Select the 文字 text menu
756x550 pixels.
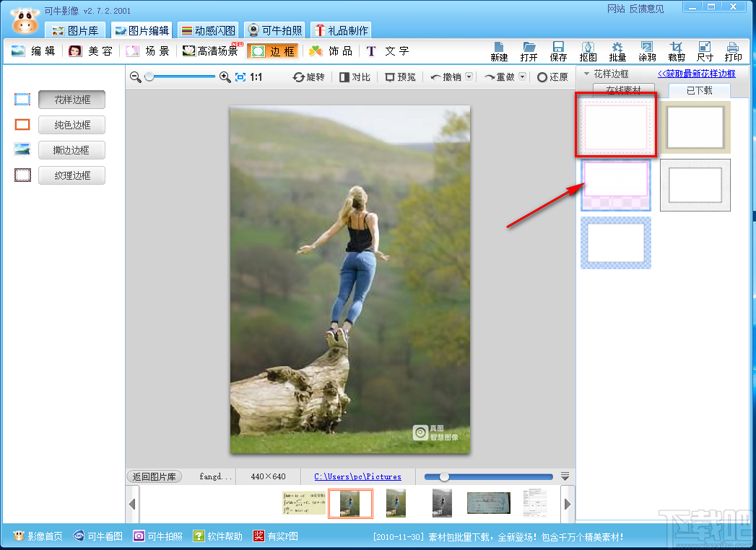[388, 51]
